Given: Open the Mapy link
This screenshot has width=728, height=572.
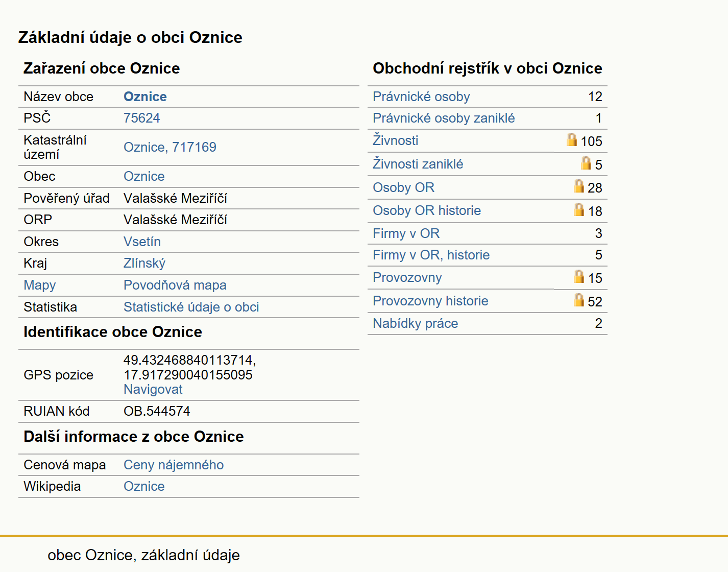Looking at the screenshot, I should 40,285.
